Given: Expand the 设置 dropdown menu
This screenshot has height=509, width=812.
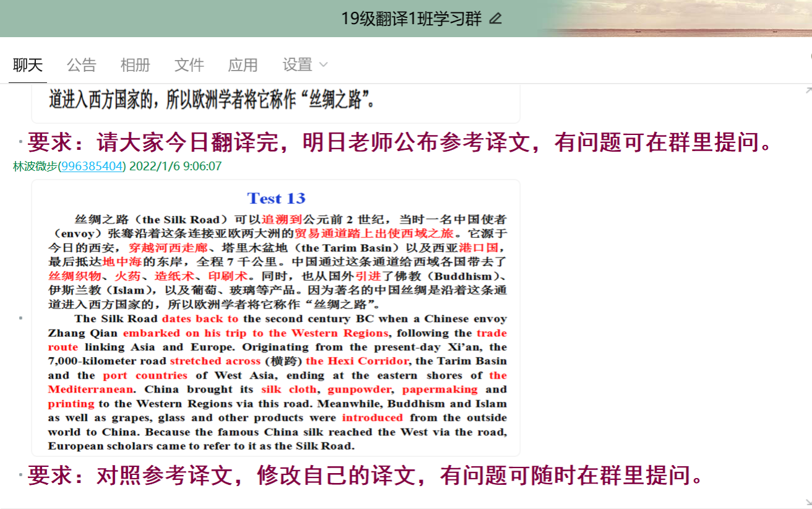Looking at the screenshot, I should click(304, 64).
